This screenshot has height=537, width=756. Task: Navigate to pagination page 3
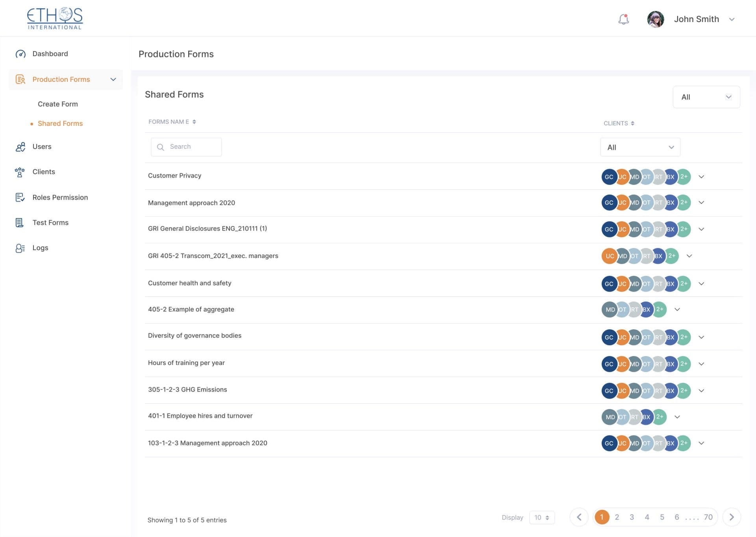click(632, 517)
